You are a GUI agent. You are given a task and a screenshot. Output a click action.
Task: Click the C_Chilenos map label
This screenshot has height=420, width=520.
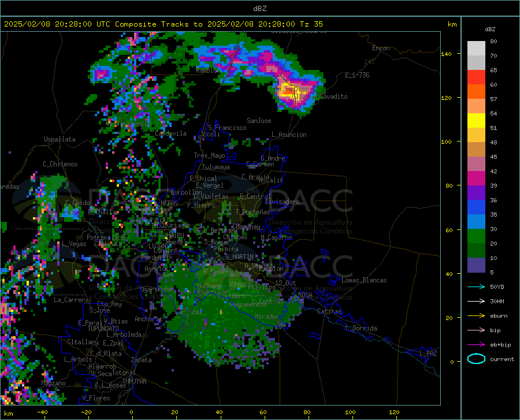pyautogui.click(x=60, y=164)
